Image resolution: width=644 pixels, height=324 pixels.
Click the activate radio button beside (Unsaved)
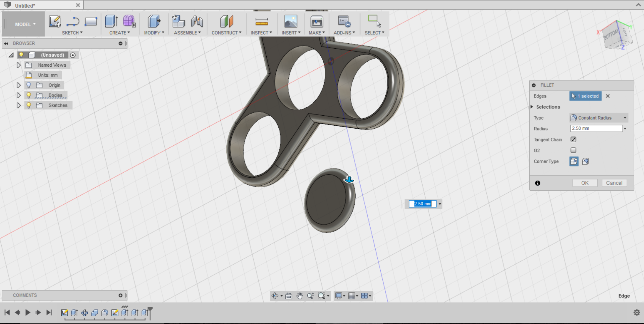[73, 55]
